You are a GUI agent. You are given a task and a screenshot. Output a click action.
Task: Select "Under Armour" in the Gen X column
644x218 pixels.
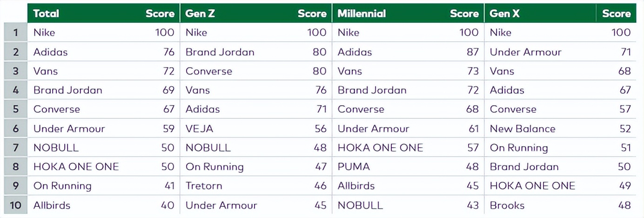point(525,52)
